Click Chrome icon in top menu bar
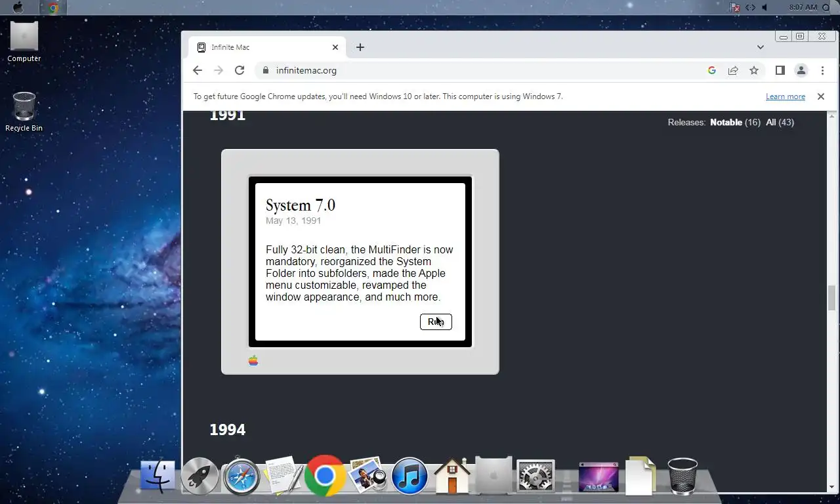 point(53,8)
